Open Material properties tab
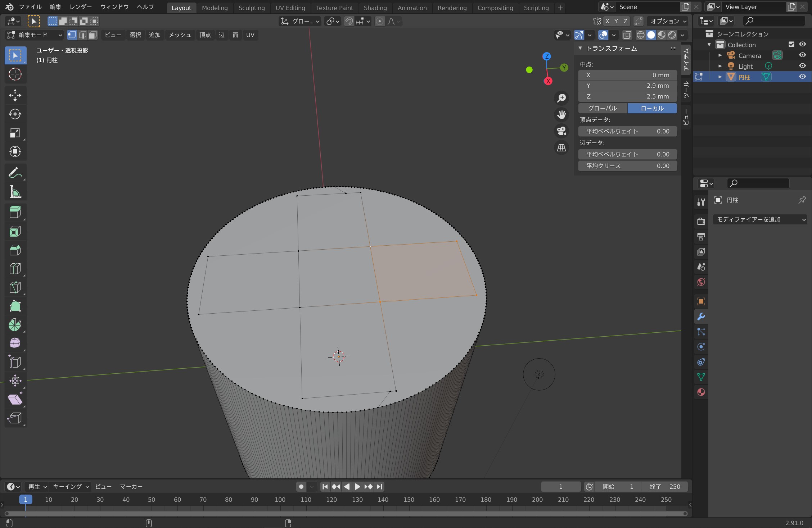This screenshot has width=812, height=528. pos(701,392)
